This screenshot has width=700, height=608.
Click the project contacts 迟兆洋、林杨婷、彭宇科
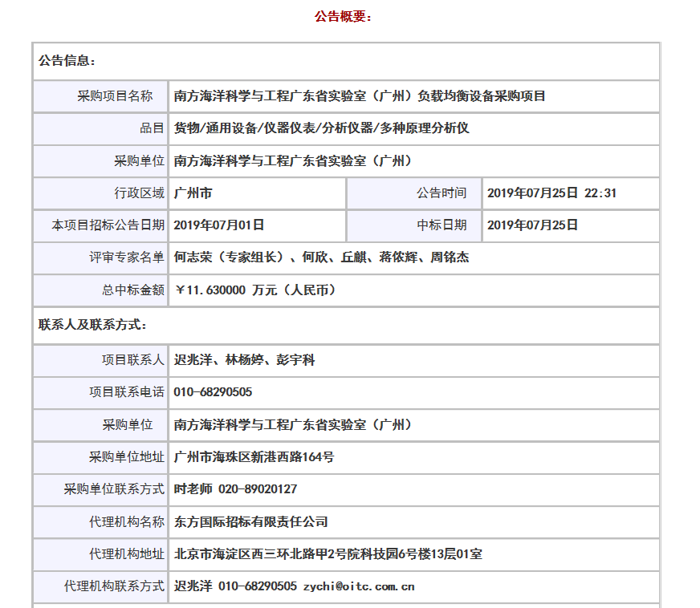pos(244,360)
